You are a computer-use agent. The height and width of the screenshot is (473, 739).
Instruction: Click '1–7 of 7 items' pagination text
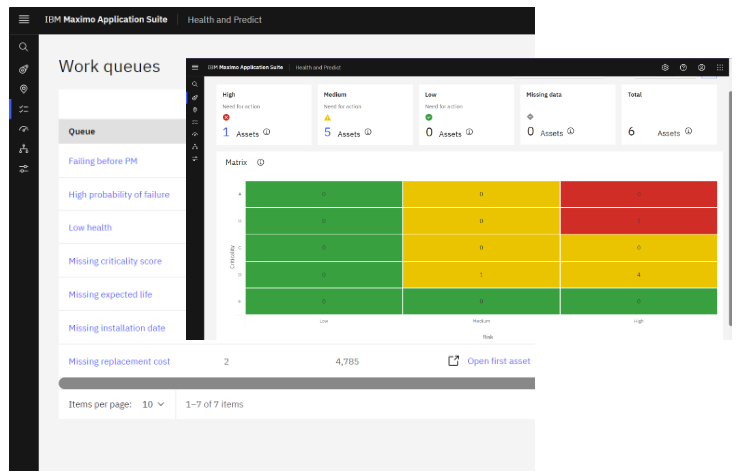pyautogui.click(x=214, y=404)
